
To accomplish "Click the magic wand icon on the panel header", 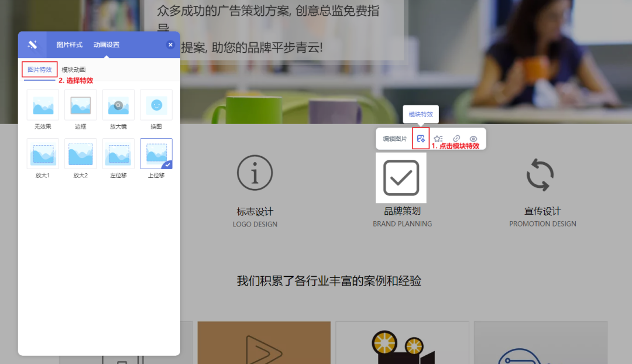I will pos(32,44).
